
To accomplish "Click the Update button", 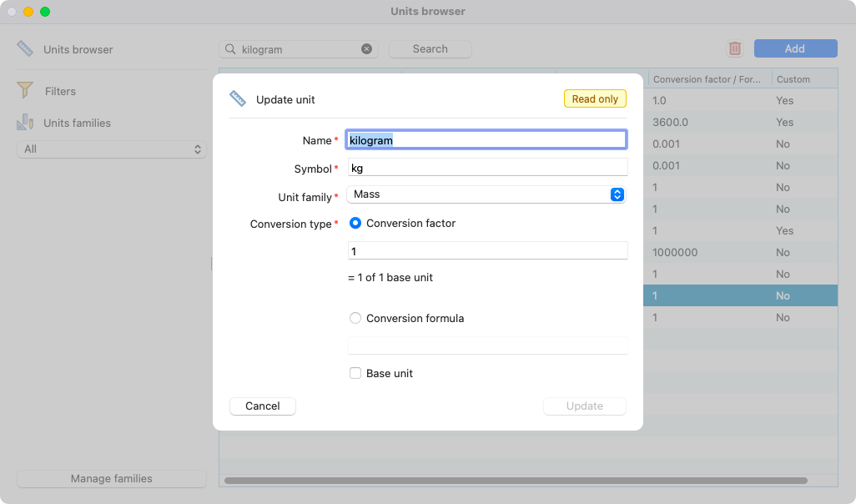I will click(x=585, y=406).
